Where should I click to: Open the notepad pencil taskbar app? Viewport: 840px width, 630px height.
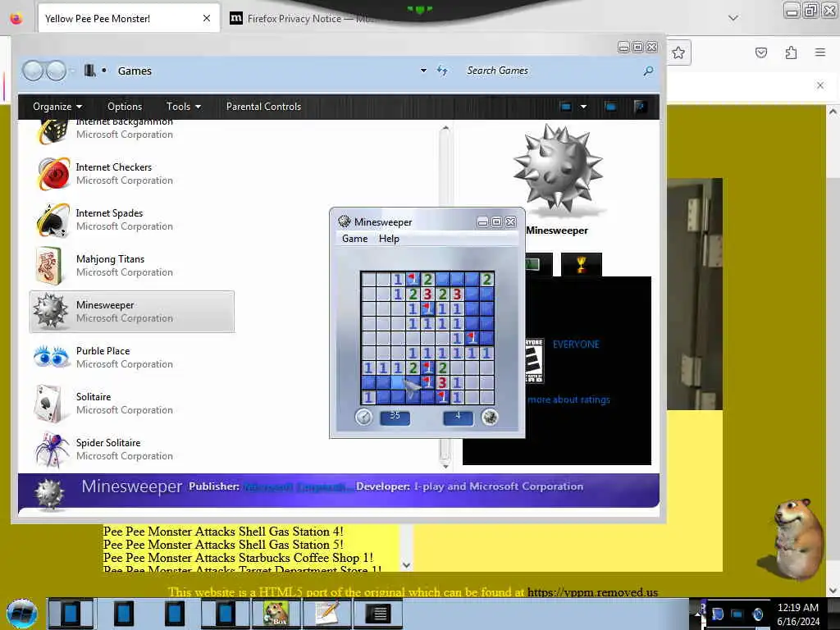(x=327, y=614)
